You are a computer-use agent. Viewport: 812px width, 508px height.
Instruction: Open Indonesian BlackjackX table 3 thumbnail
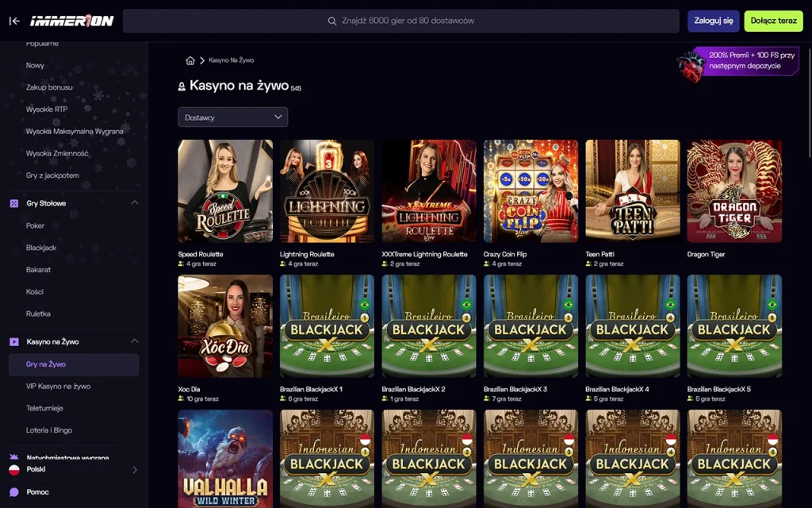click(x=530, y=459)
